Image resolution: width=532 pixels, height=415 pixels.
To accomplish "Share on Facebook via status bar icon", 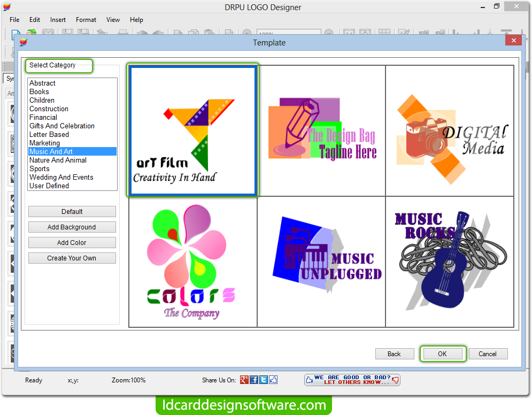I will click(x=254, y=380).
